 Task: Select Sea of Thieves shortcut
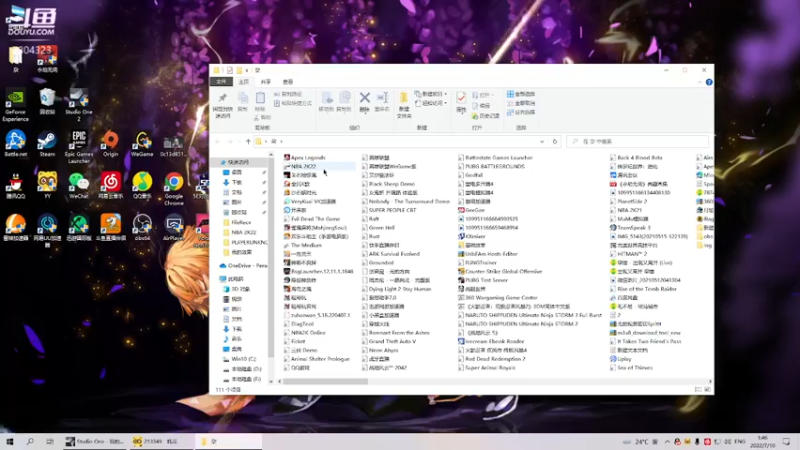pyautogui.click(x=632, y=368)
